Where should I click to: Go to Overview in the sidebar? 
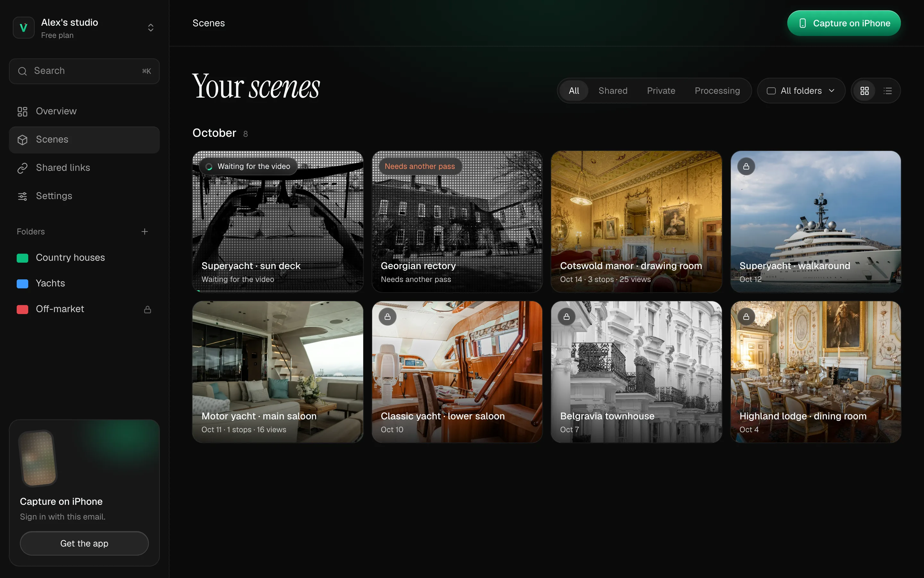coord(84,111)
